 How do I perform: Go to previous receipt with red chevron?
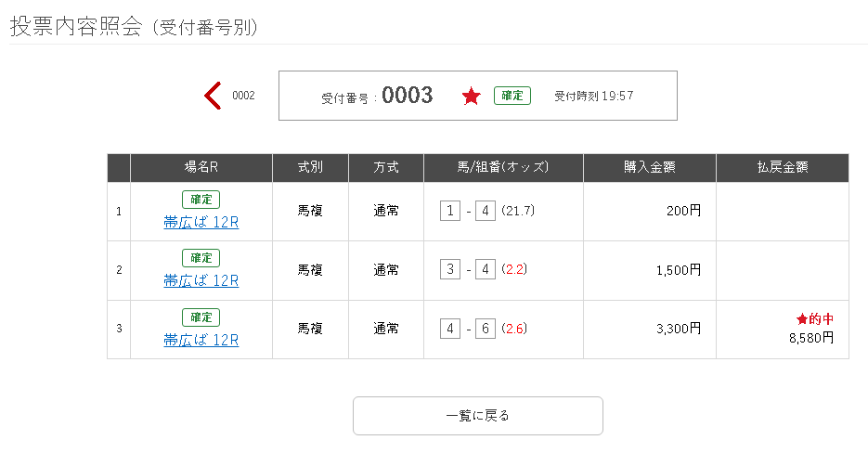213,96
